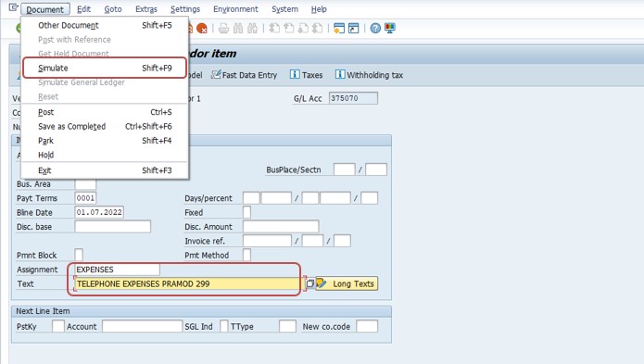Click the Print icon in toolbar
Screen dimensions: 644x364
click(224, 29)
